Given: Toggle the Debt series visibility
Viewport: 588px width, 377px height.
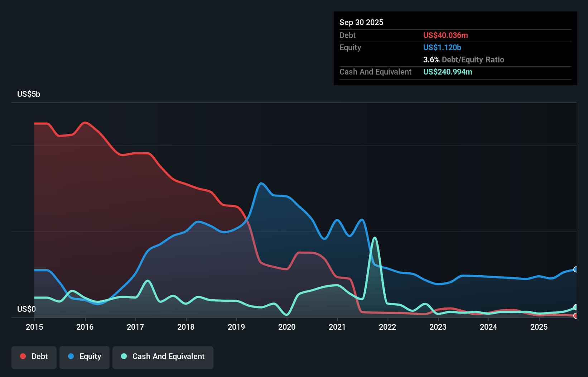Looking at the screenshot, I should pos(34,357).
